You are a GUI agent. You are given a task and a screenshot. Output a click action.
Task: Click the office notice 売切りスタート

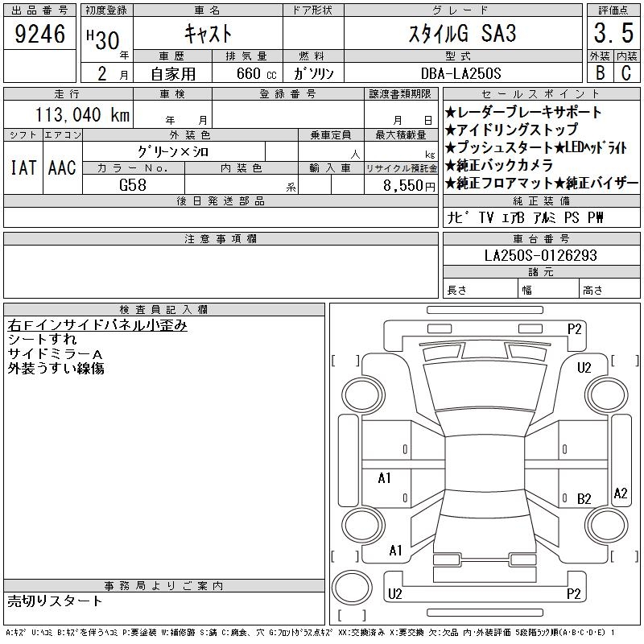(55, 601)
